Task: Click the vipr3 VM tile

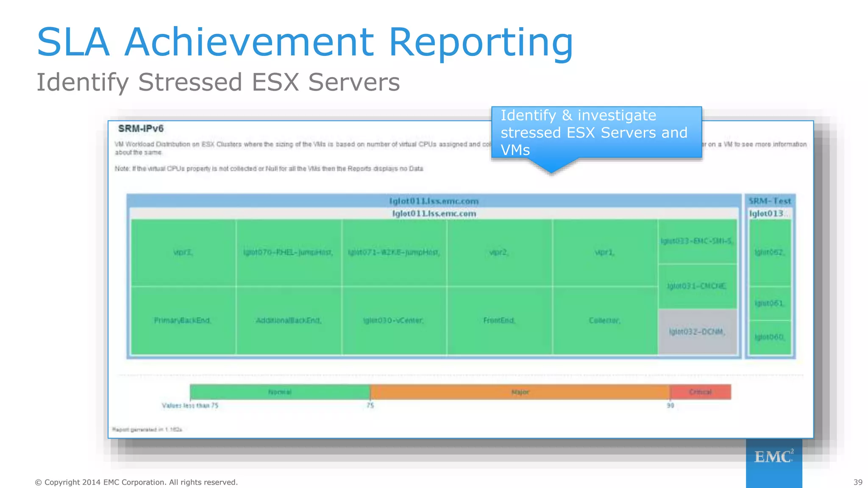Action: (183, 252)
